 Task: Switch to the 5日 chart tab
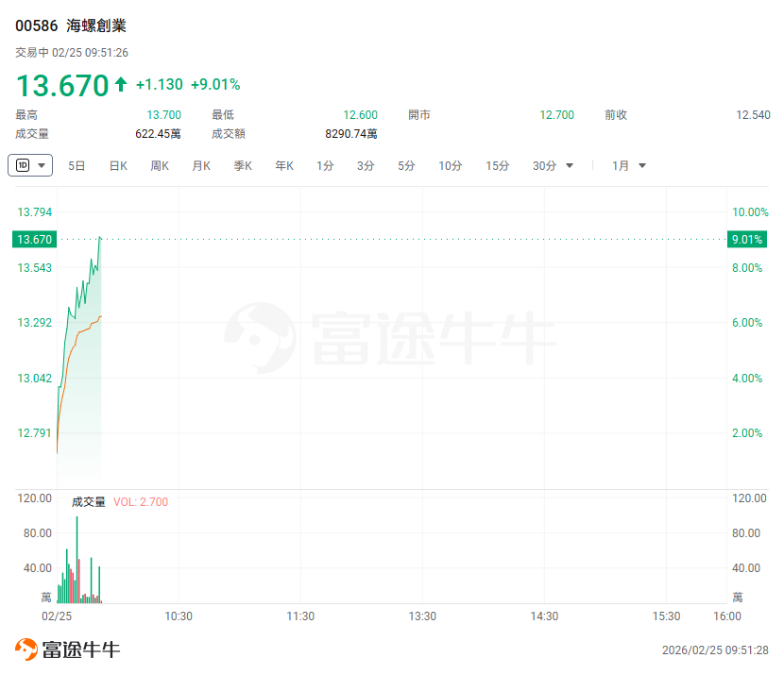77,166
